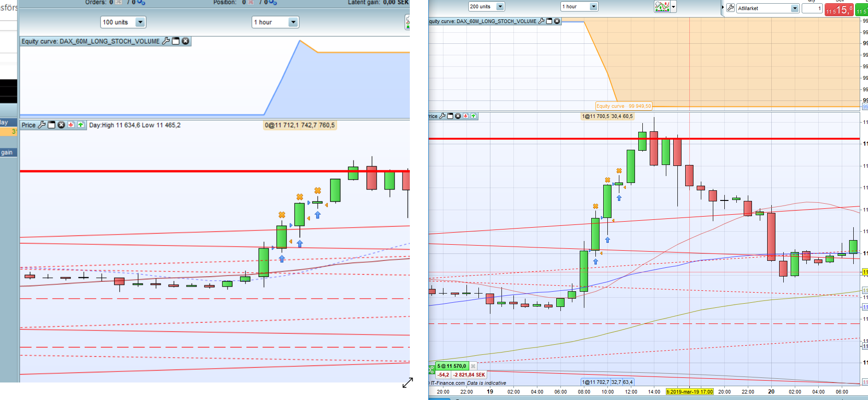Image resolution: width=868 pixels, height=400 pixels.
Task: Click the Position settings gear icon
Action: click(x=273, y=2)
